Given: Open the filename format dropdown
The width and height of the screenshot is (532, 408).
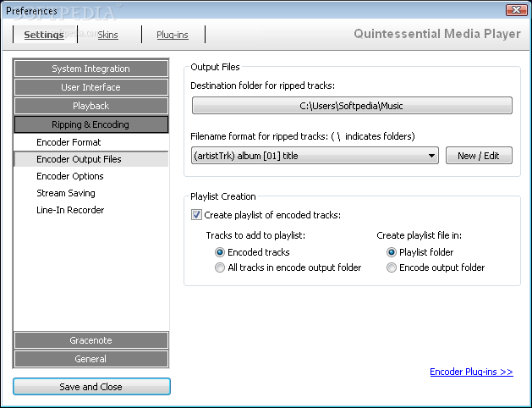Looking at the screenshot, I should click(x=315, y=156).
